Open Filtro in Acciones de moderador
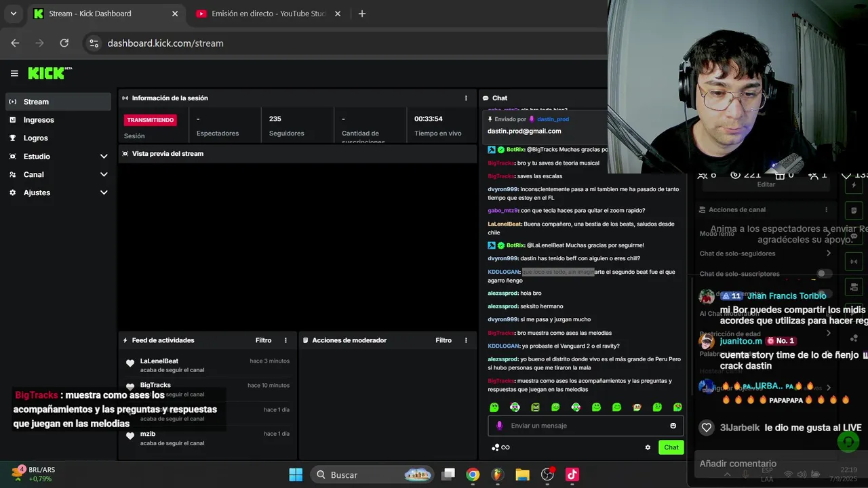Image resolution: width=868 pixels, height=488 pixels. 443,340
